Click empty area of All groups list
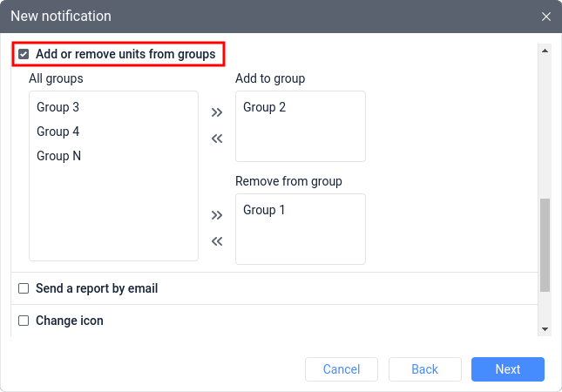Image resolution: width=562 pixels, height=392 pixels. (x=113, y=218)
